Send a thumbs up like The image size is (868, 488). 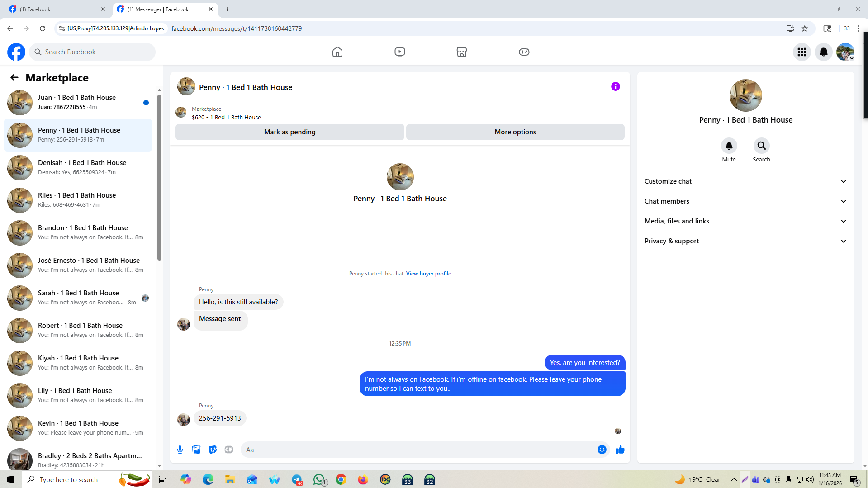[620, 450]
